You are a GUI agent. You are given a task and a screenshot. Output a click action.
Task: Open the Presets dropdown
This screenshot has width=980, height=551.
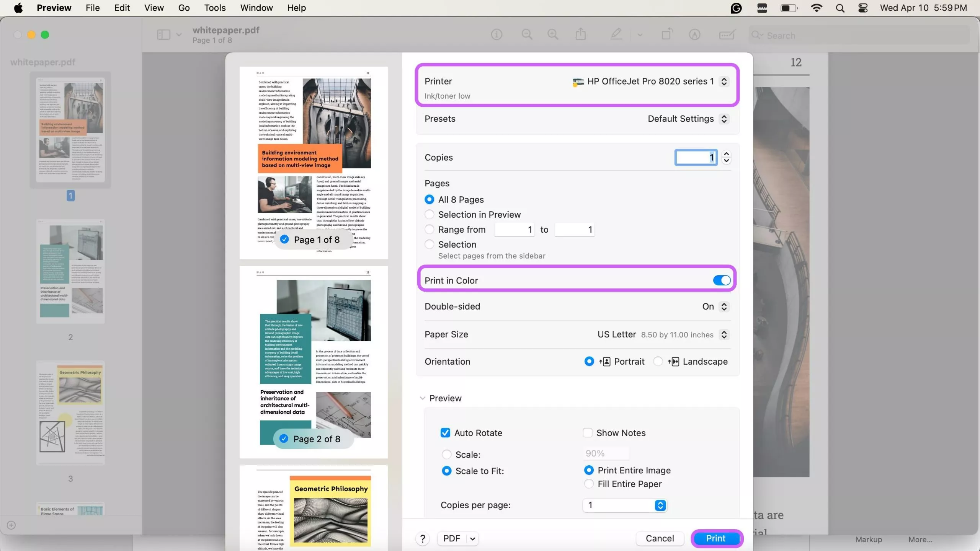click(x=724, y=119)
